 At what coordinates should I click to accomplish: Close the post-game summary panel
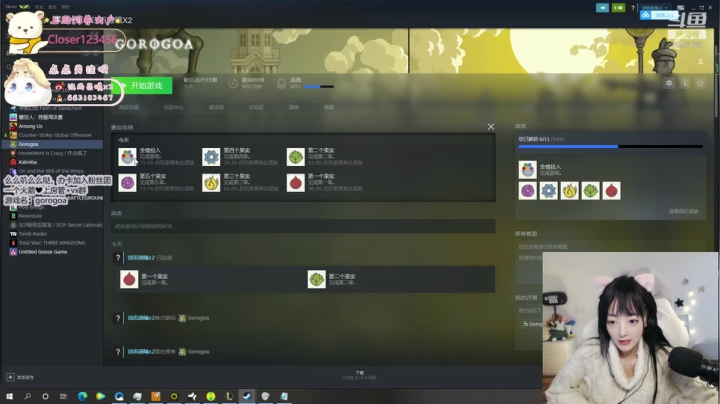pos(491,127)
